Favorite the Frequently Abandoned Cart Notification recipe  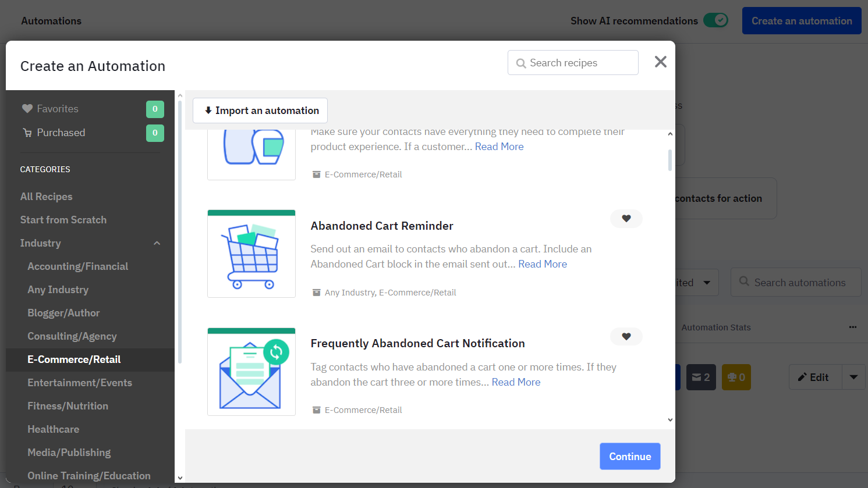click(x=626, y=336)
